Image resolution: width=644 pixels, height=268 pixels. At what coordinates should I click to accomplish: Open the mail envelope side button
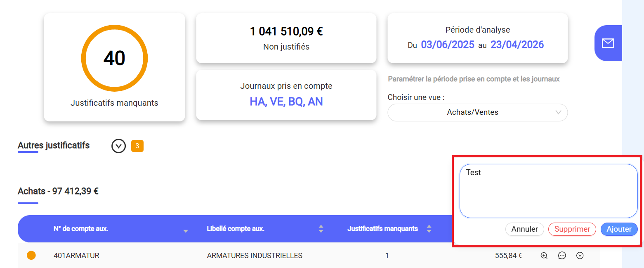(608, 43)
